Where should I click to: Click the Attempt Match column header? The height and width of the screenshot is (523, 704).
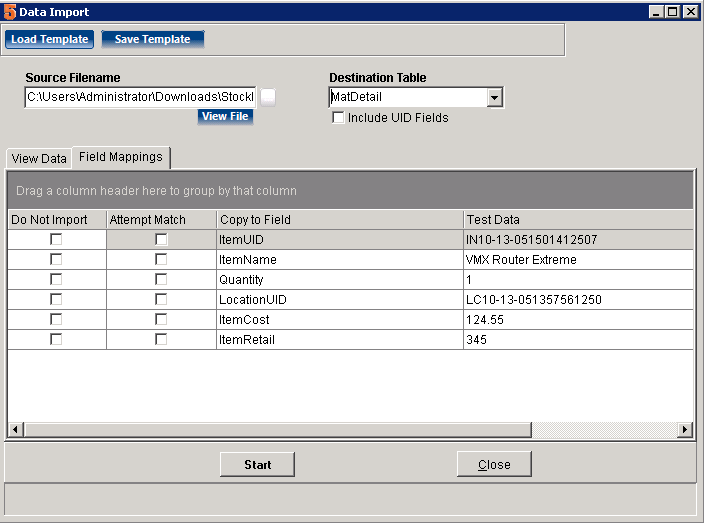pyautogui.click(x=161, y=220)
